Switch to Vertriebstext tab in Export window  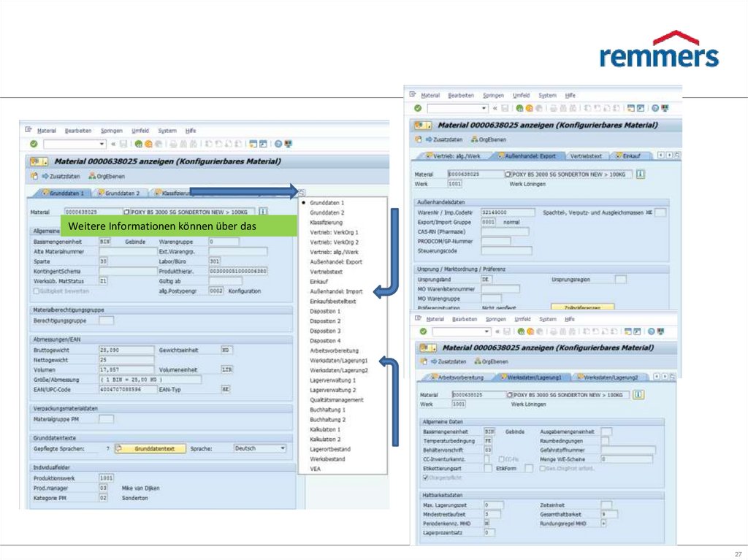(586, 156)
